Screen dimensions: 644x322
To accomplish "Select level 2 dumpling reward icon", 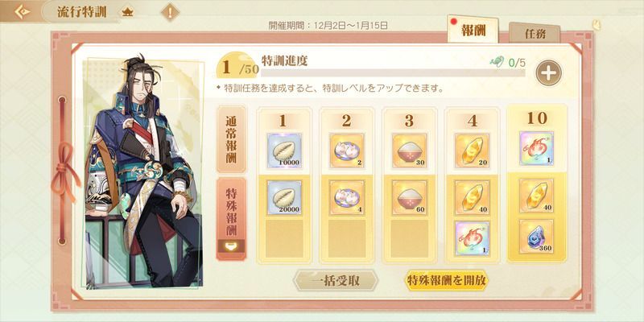I will pos(347,151).
